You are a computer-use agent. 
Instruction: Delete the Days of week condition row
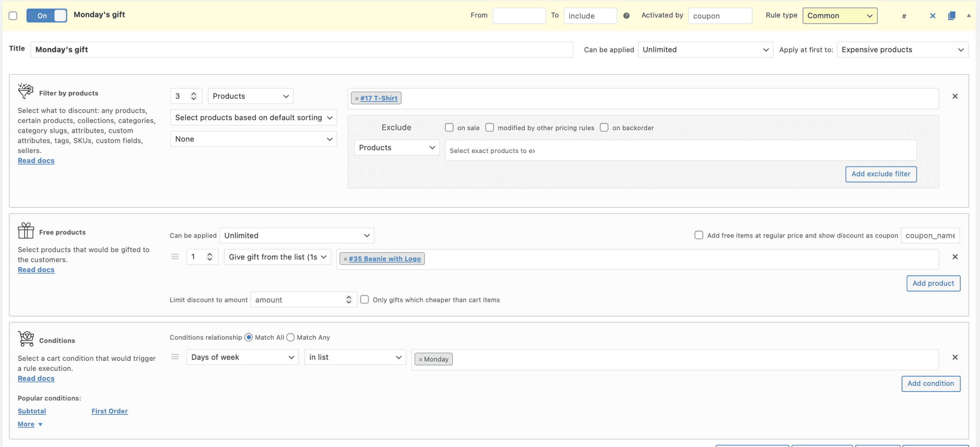955,357
